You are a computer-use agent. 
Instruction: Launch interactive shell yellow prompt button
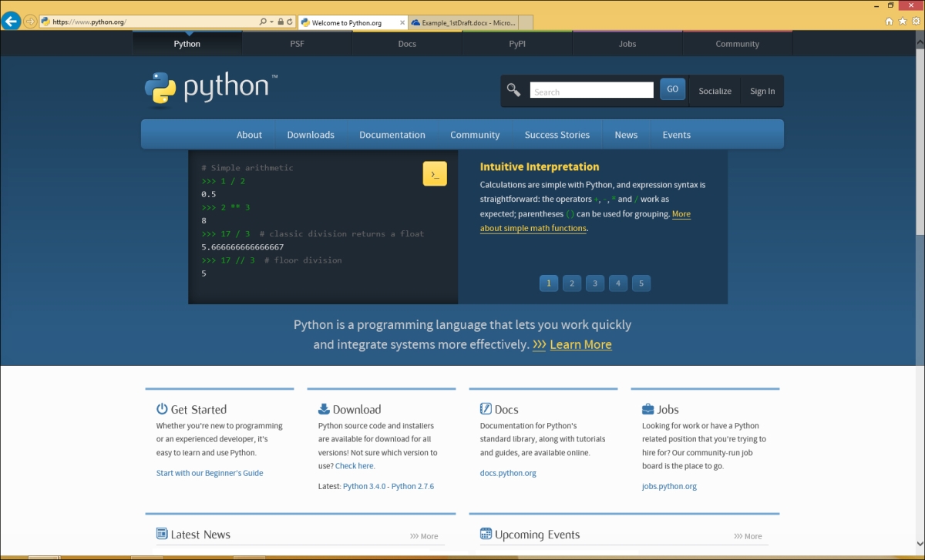click(435, 174)
